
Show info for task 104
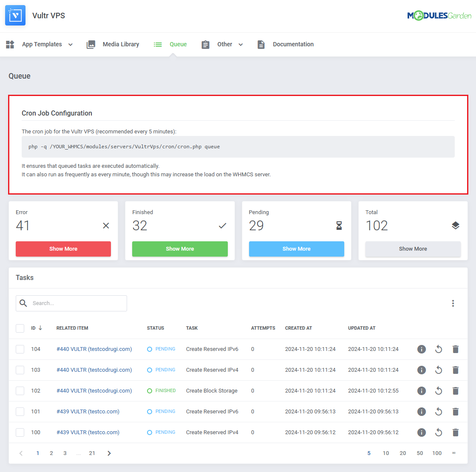(x=421, y=349)
